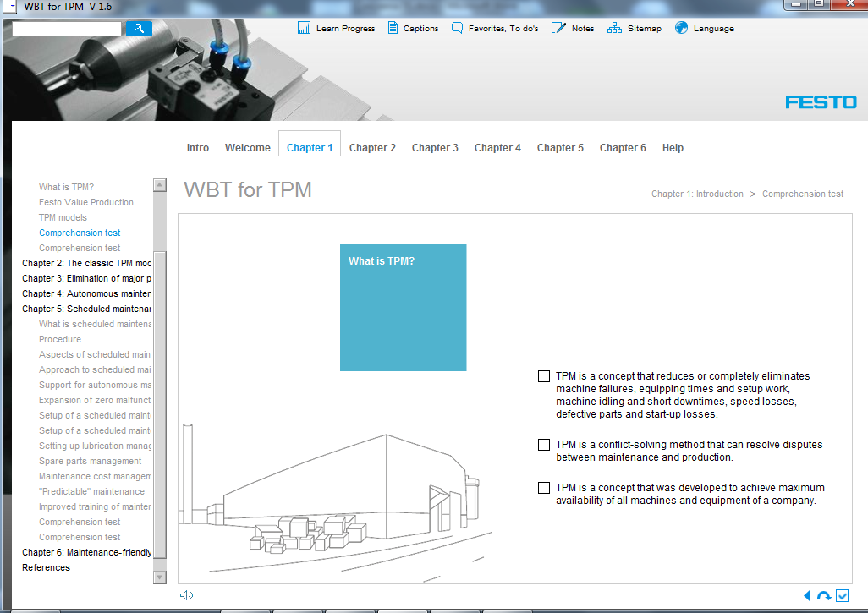Image resolution: width=868 pixels, height=613 pixels.
Task: Open '"Predictable" maintenance' item
Action: tap(91, 491)
